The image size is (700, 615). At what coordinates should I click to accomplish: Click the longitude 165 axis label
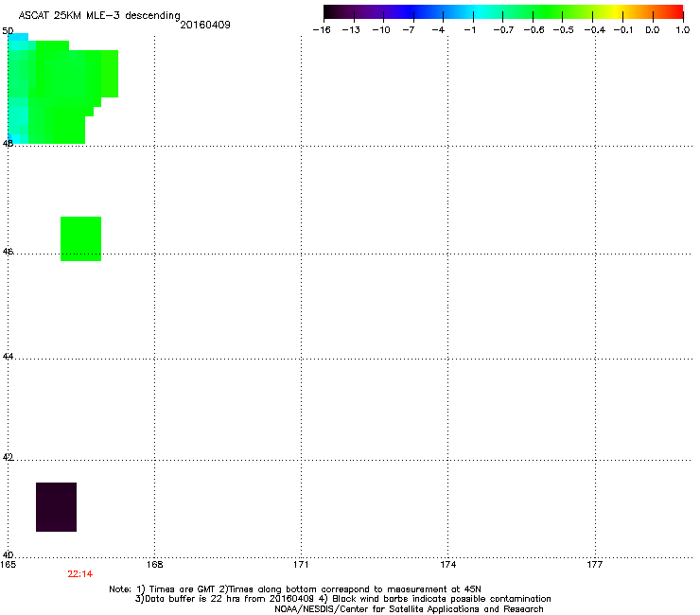8,565
